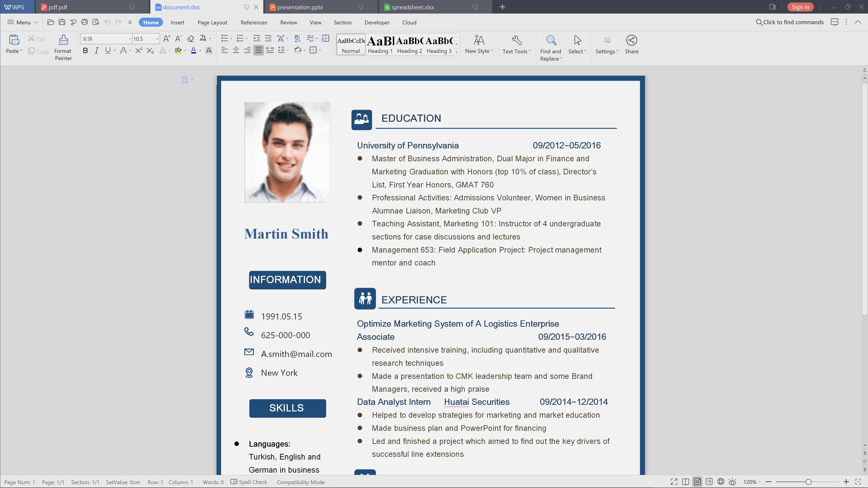Viewport: 868px width, 488px height.
Task: Click the Sort icon in paragraph group
Action: tap(297, 38)
